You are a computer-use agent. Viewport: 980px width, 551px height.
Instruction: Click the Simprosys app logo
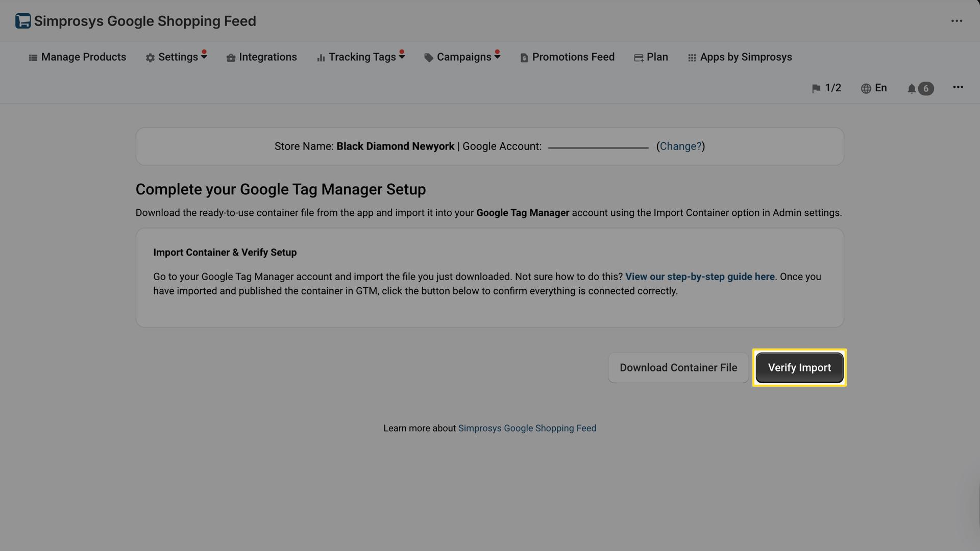21,20
